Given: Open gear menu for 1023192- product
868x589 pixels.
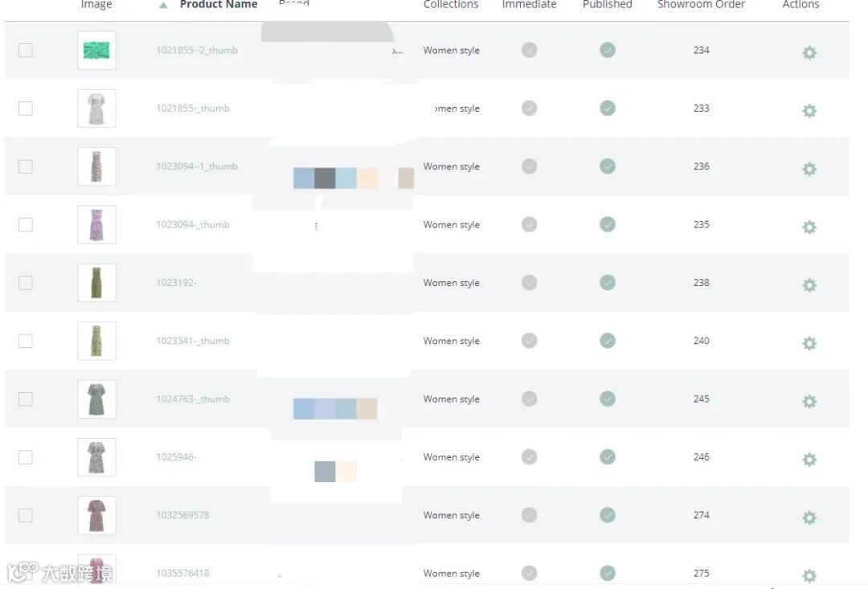Looking at the screenshot, I should [809, 285].
